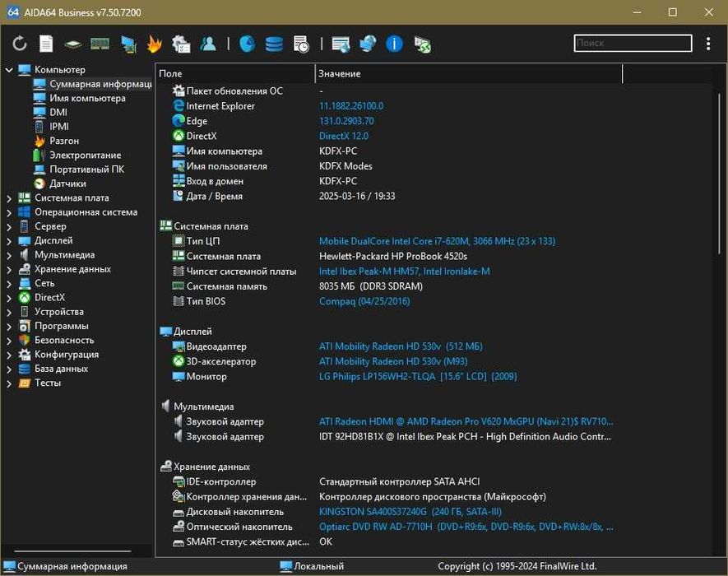
Task: Click the Refresh icon in the toolbar
Action: pyautogui.click(x=20, y=44)
